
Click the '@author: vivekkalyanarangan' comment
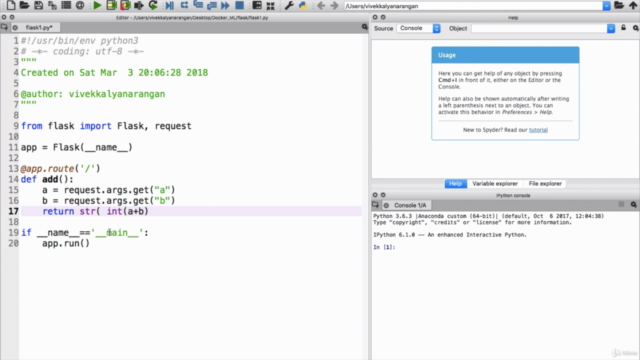click(93, 94)
